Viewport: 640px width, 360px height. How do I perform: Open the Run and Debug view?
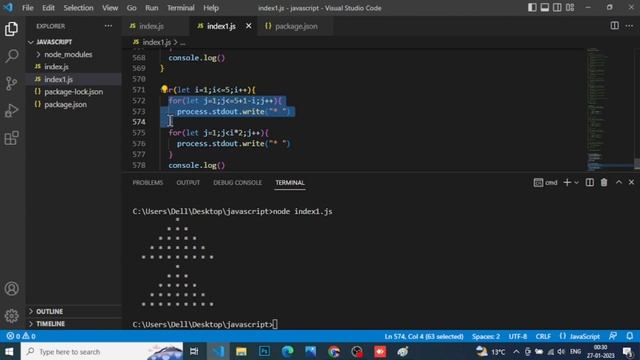[11, 111]
